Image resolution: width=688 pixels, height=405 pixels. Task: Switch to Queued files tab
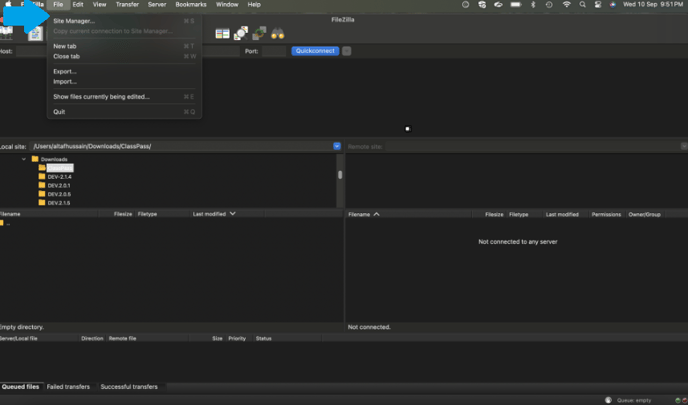pos(21,387)
